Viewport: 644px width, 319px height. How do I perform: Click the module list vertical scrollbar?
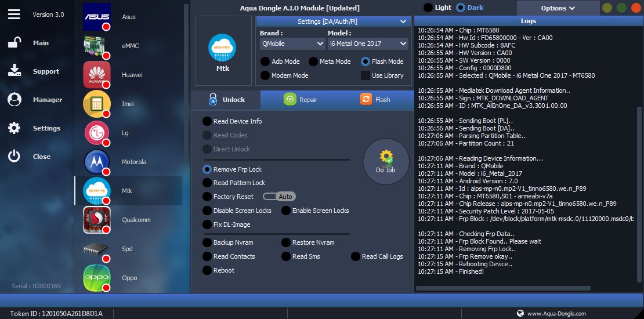click(x=186, y=82)
